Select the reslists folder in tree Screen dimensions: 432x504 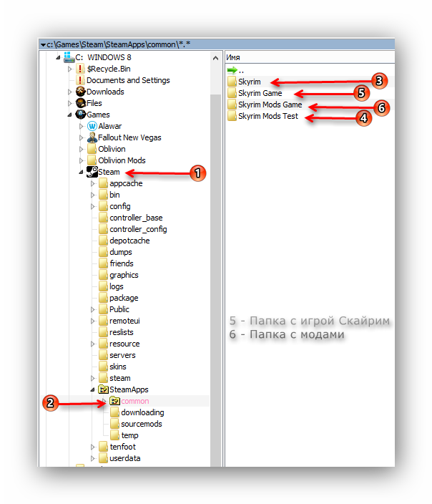(x=122, y=332)
